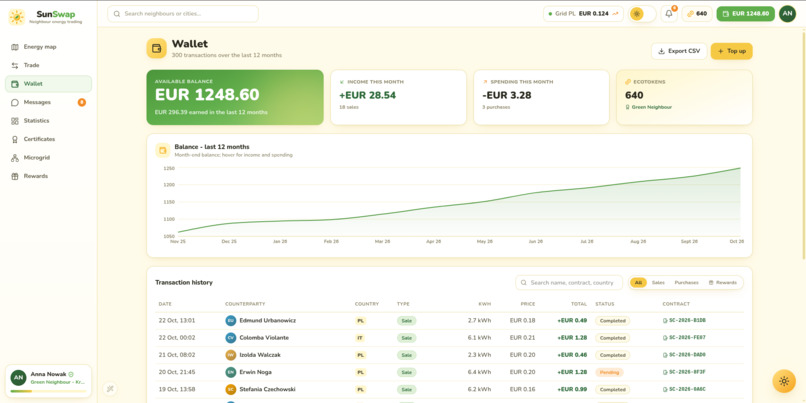Click the Messages unread count badge

click(x=82, y=102)
